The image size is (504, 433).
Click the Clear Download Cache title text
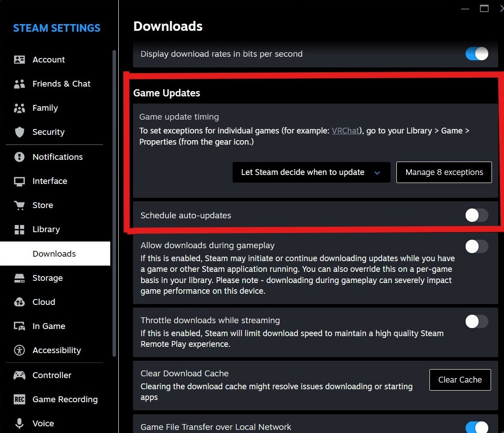[184, 374]
